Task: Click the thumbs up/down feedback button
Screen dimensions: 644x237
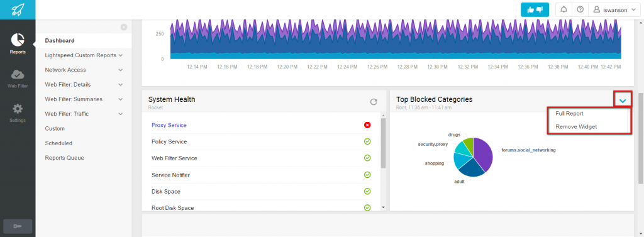Action: tap(535, 10)
